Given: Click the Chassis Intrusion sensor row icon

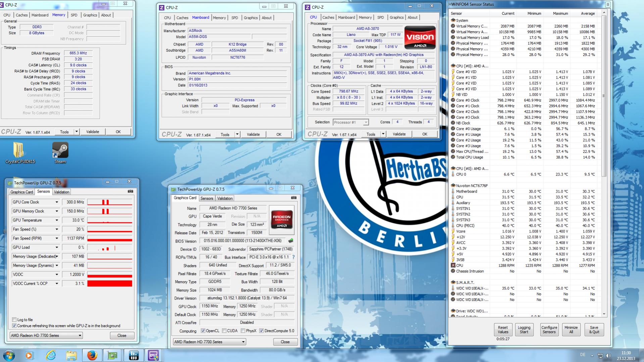Looking at the screenshot, I should tap(453, 271).
